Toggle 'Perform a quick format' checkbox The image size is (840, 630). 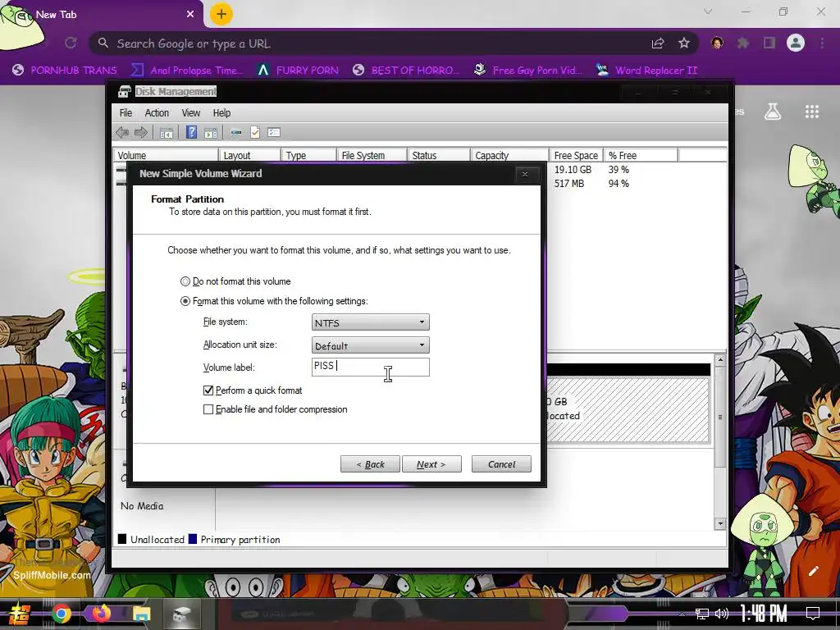[x=208, y=390]
